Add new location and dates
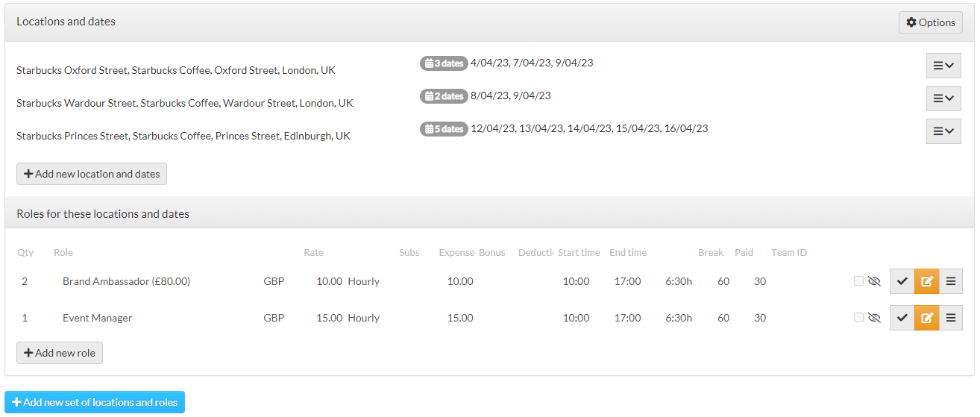The height and width of the screenshot is (417, 980). pyautogui.click(x=92, y=174)
